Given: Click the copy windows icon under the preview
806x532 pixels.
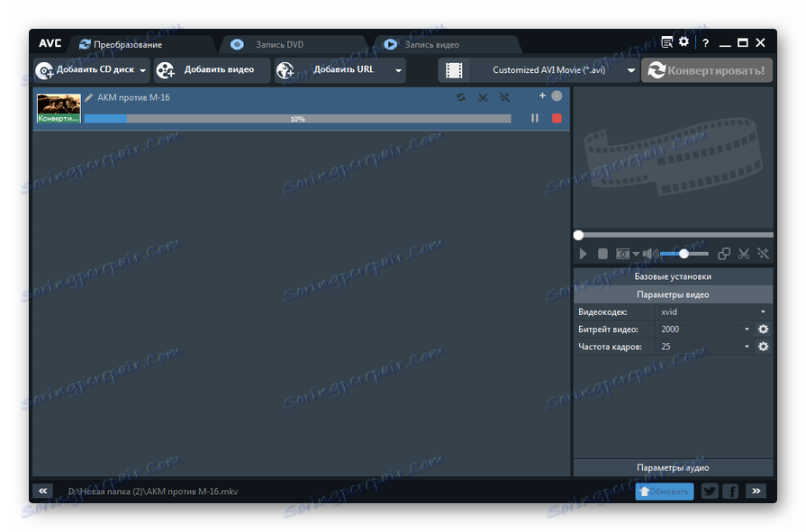Looking at the screenshot, I should [x=724, y=254].
